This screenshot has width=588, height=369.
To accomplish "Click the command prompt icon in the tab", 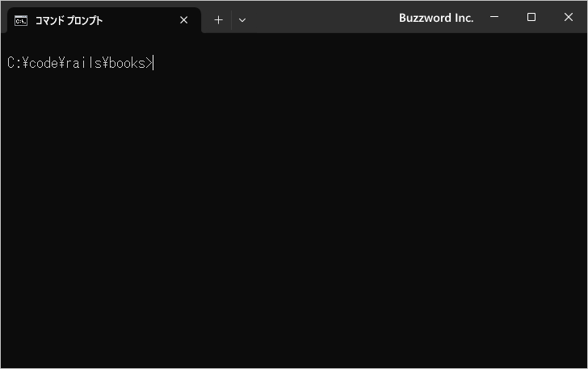I will tap(21, 20).
